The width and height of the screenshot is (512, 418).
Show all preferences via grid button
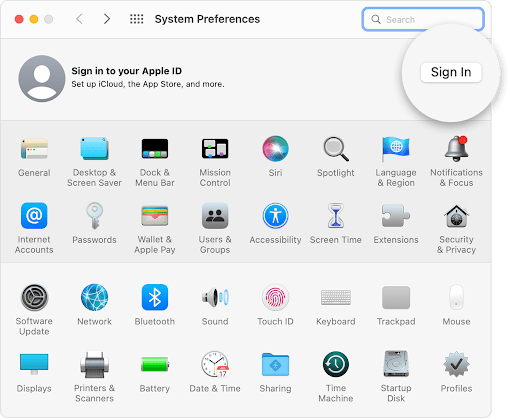[x=136, y=19]
